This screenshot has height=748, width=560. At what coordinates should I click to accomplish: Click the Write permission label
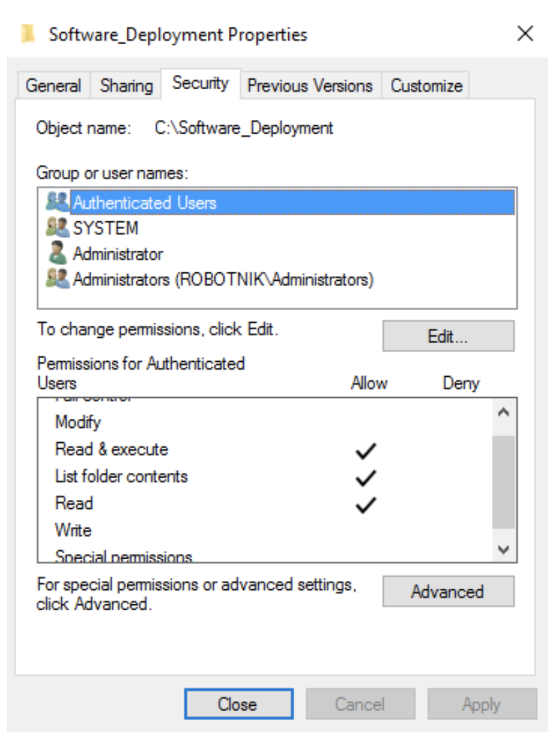tap(73, 530)
